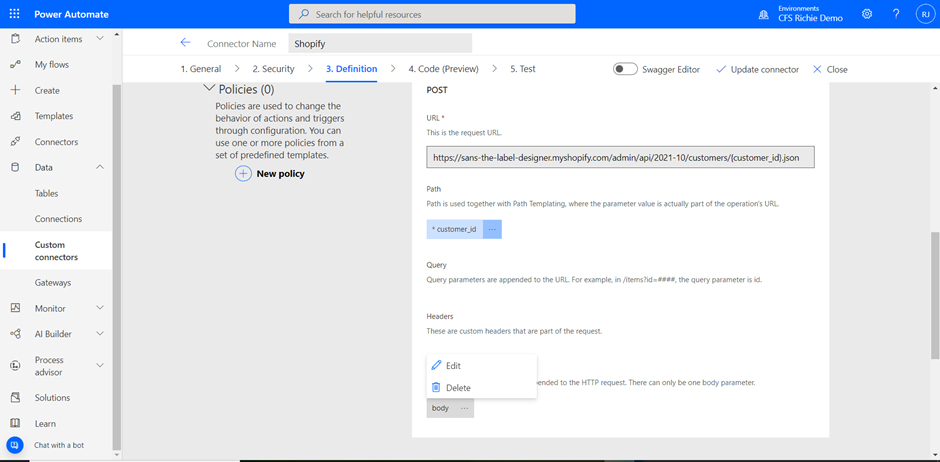Go to the 5. Test step

[x=523, y=69]
